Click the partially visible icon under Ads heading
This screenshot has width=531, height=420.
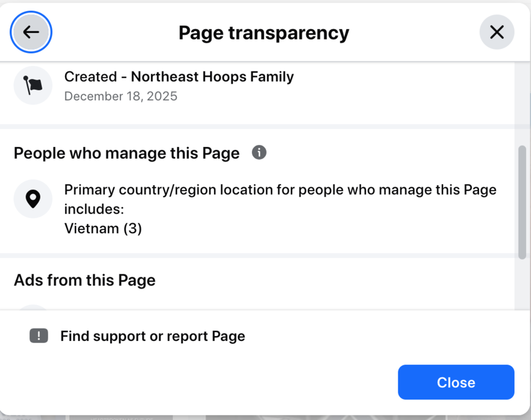click(x=33, y=307)
